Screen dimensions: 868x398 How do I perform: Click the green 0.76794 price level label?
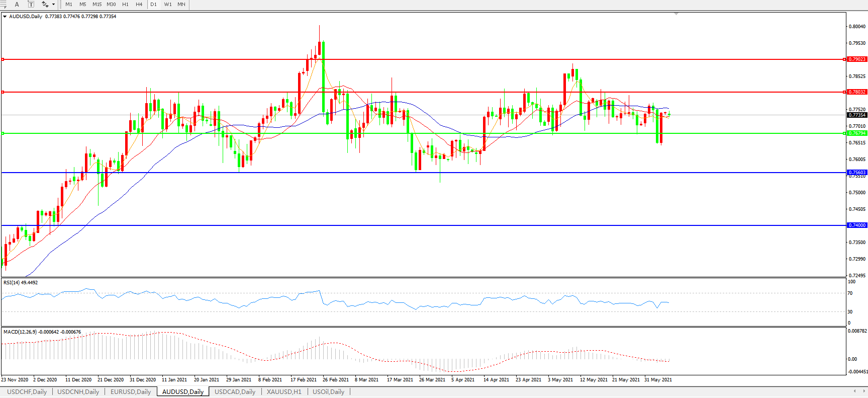857,133
